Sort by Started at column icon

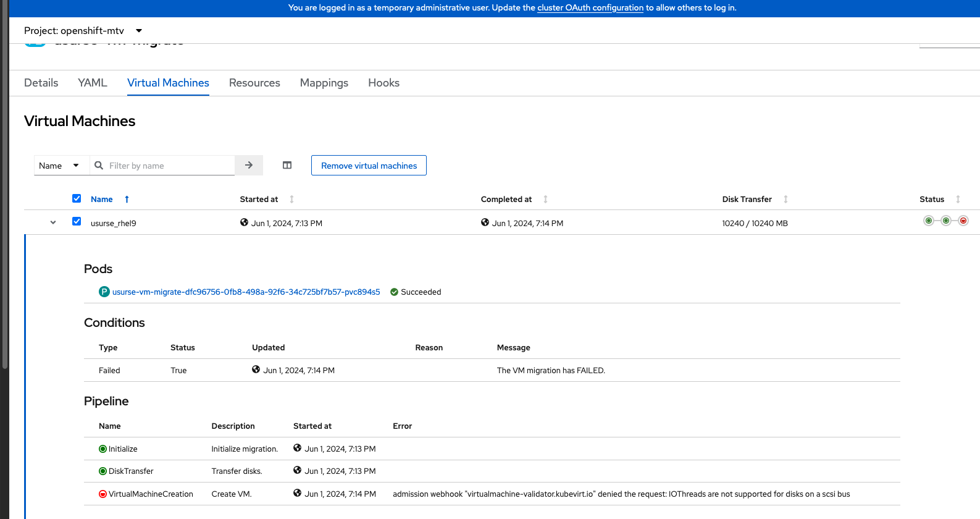pos(292,200)
